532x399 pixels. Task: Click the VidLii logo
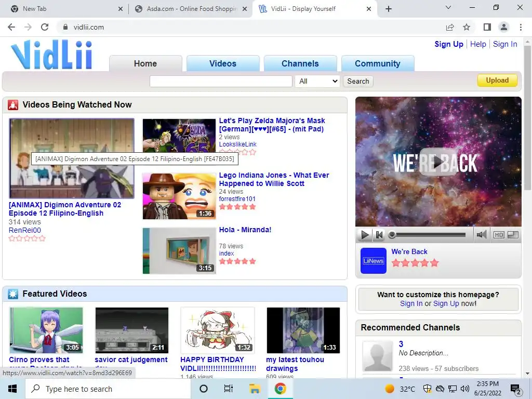coord(51,55)
